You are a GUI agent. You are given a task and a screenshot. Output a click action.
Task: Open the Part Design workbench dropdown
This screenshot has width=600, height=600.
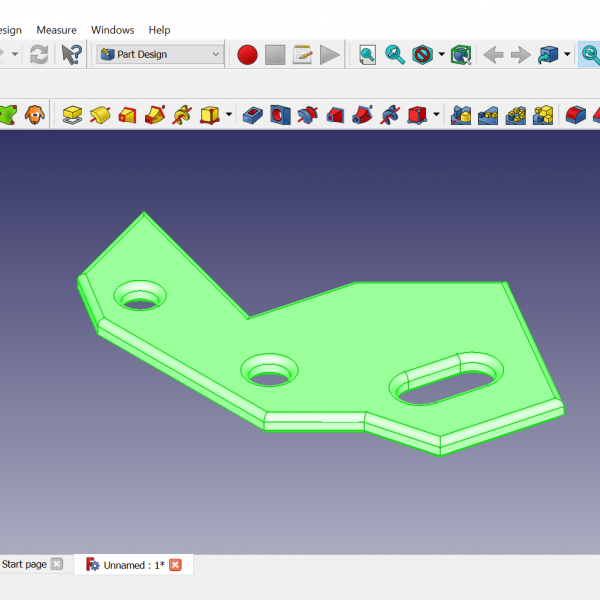coord(160,54)
